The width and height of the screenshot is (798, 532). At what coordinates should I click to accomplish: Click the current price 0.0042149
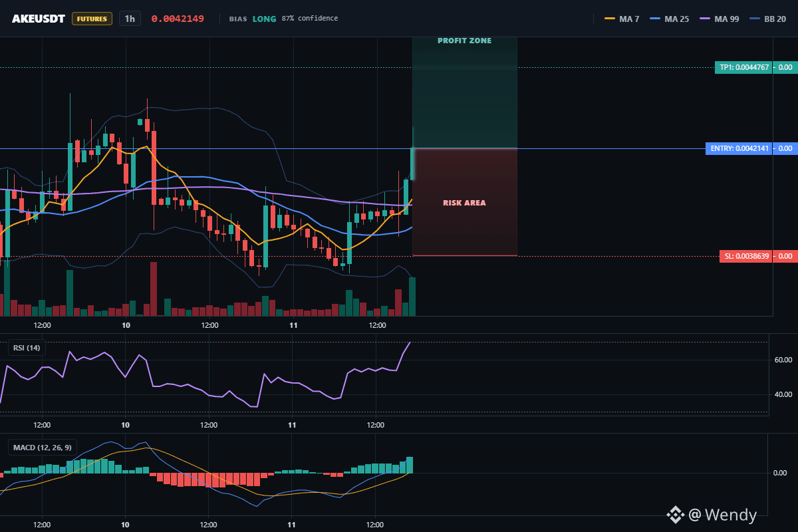178,19
